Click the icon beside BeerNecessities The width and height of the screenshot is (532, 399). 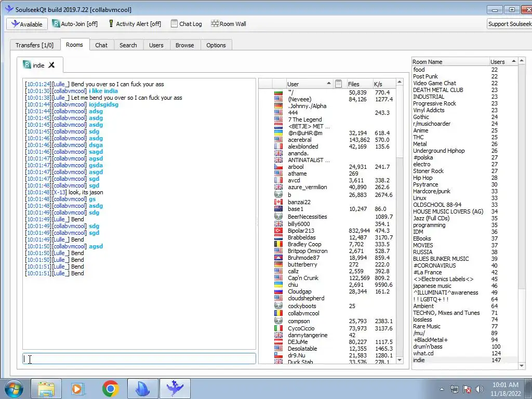pos(278,216)
